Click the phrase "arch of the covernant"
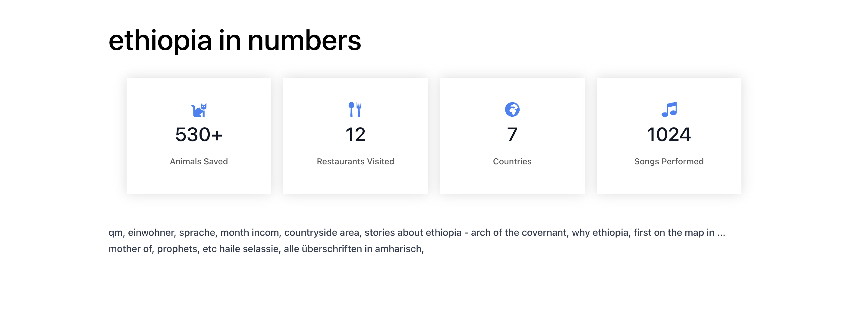The height and width of the screenshot is (316, 868). click(518, 233)
